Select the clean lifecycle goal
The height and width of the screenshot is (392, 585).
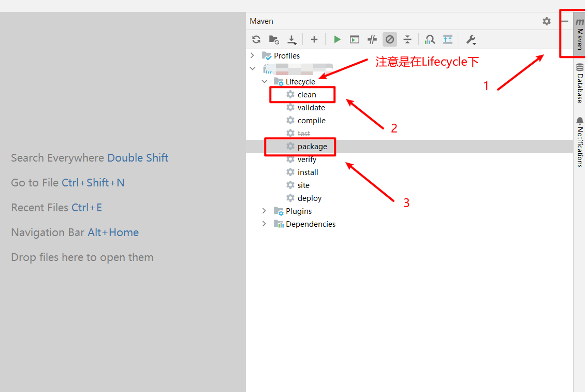306,94
